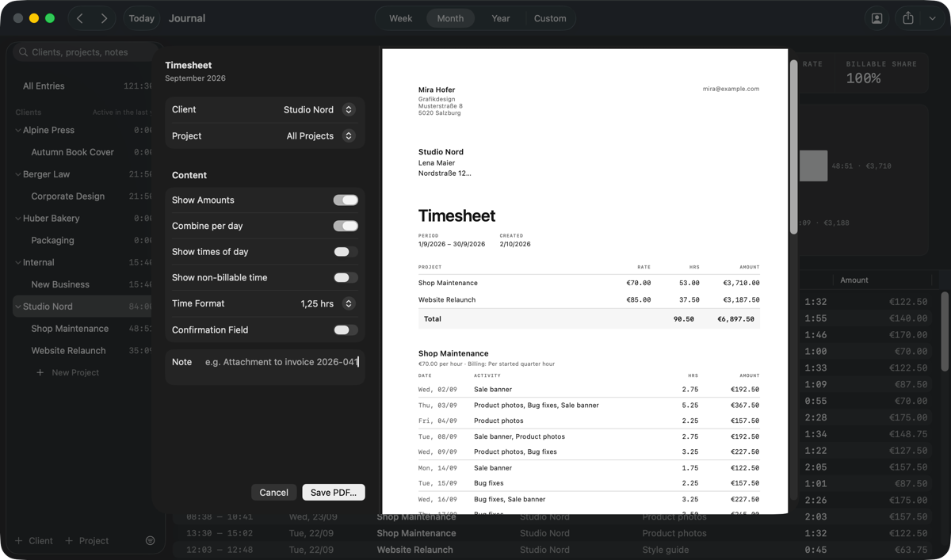Switch to the Year view
The image size is (951, 560).
(x=501, y=18)
